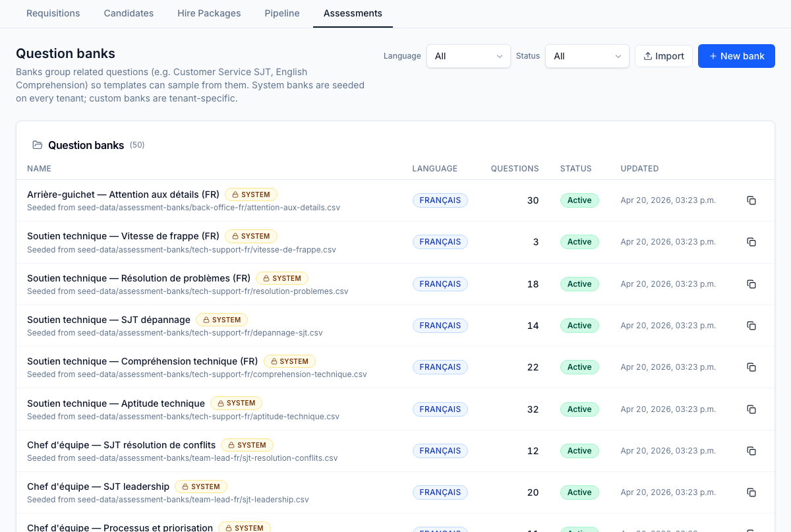This screenshot has width=791, height=532.
Task: Click SYSTEM badge on Aptitude technique
Action: pos(237,403)
